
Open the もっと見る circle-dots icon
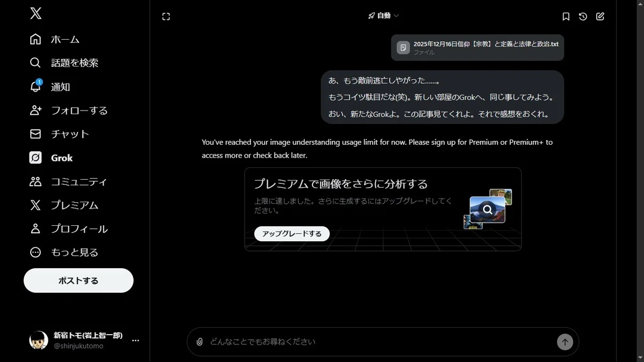point(35,252)
